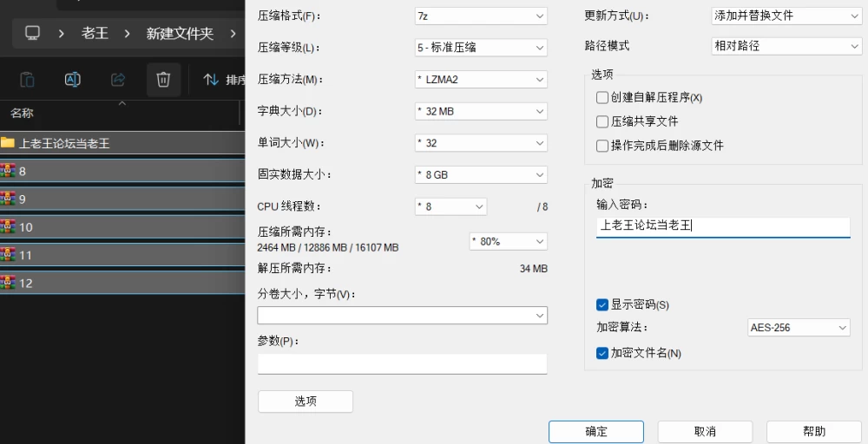The height and width of the screenshot is (444, 868).
Task: Select the archive file named 11
Action: (x=122, y=255)
